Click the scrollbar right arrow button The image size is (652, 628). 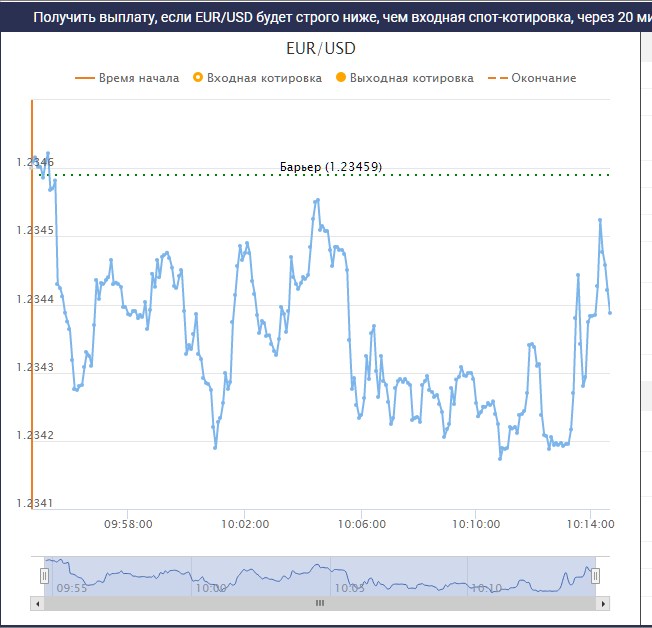[603, 603]
